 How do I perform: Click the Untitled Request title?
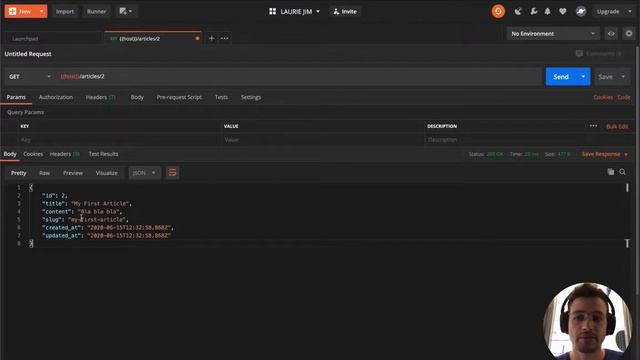click(28, 54)
